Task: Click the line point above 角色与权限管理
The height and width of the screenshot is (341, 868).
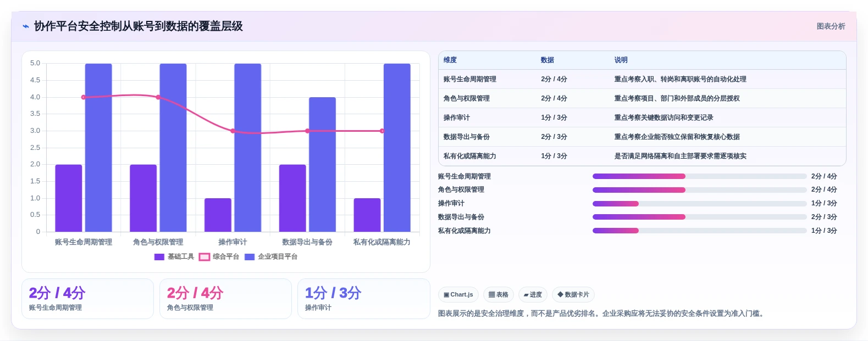Action: click(158, 97)
